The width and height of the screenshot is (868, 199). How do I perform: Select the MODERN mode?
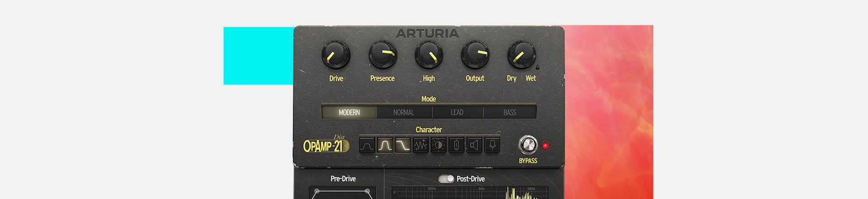349,112
